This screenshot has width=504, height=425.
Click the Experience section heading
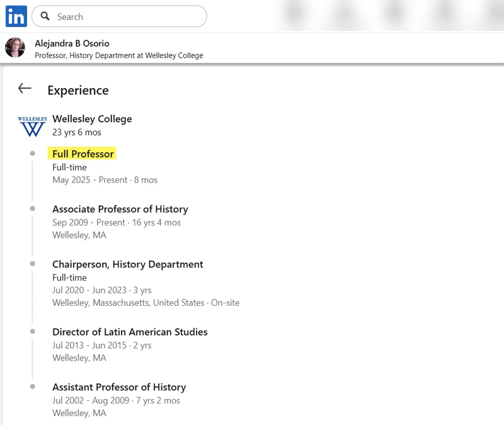coord(78,90)
